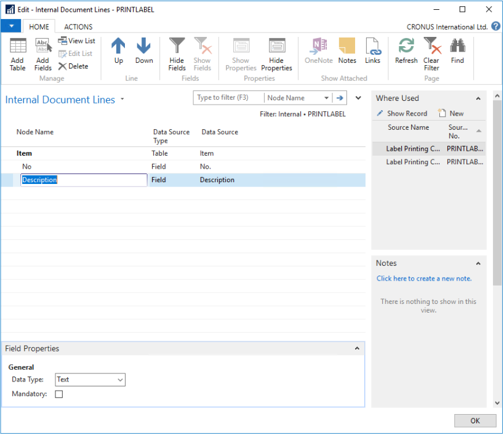504x435 pixels.
Task: Click the greyed-out Edit List item
Action: coord(76,54)
